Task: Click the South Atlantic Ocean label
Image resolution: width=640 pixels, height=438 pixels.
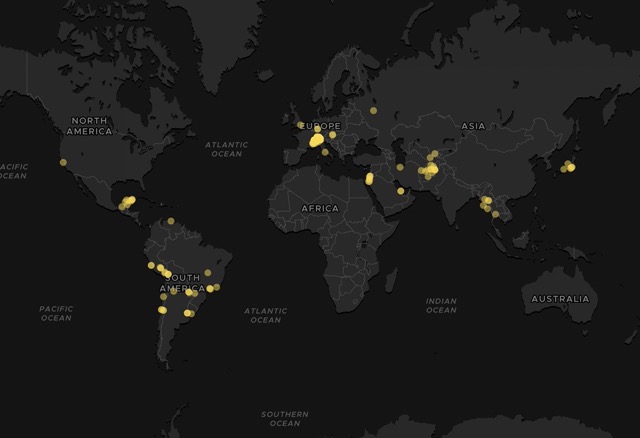Action: click(265, 315)
